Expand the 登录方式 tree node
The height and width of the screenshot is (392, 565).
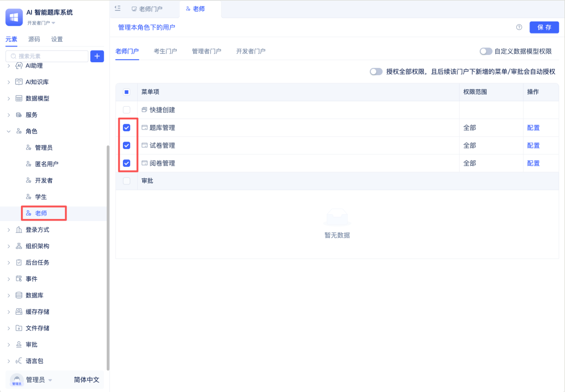8,230
